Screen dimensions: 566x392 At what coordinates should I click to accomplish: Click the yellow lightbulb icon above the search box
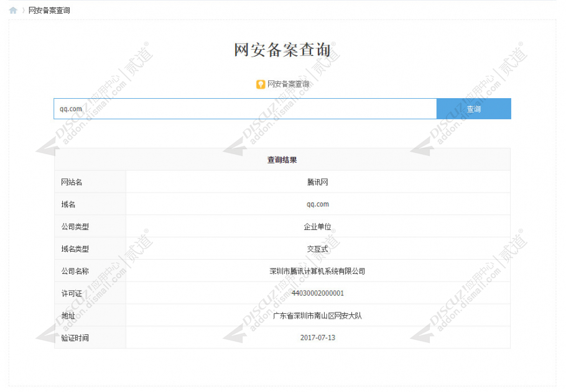[261, 84]
